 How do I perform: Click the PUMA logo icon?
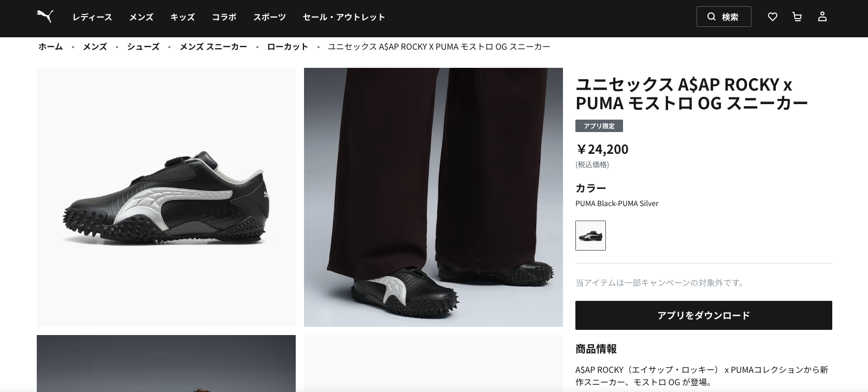45,17
